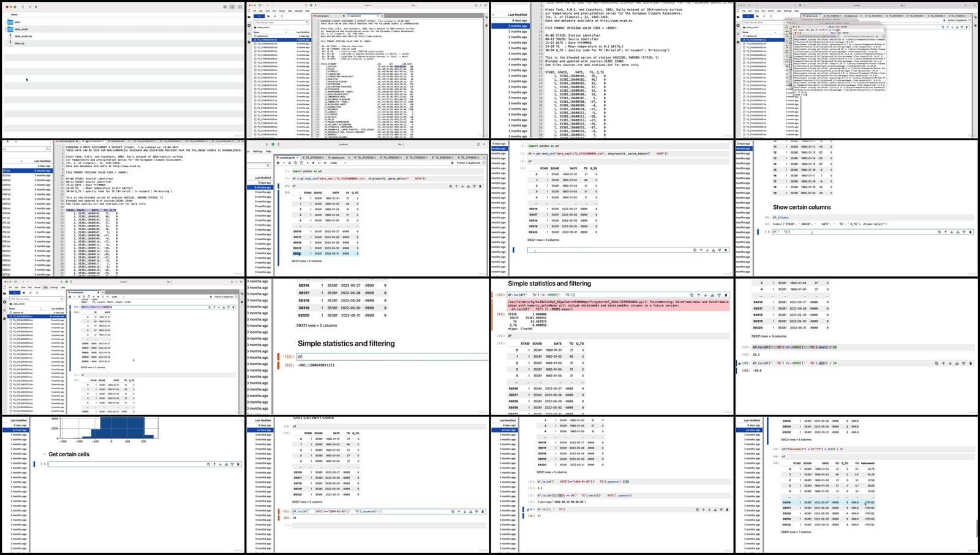Delete the empty cell under the 'Get certain cells' heading
The height and width of the screenshot is (555, 980).
[x=238, y=464]
